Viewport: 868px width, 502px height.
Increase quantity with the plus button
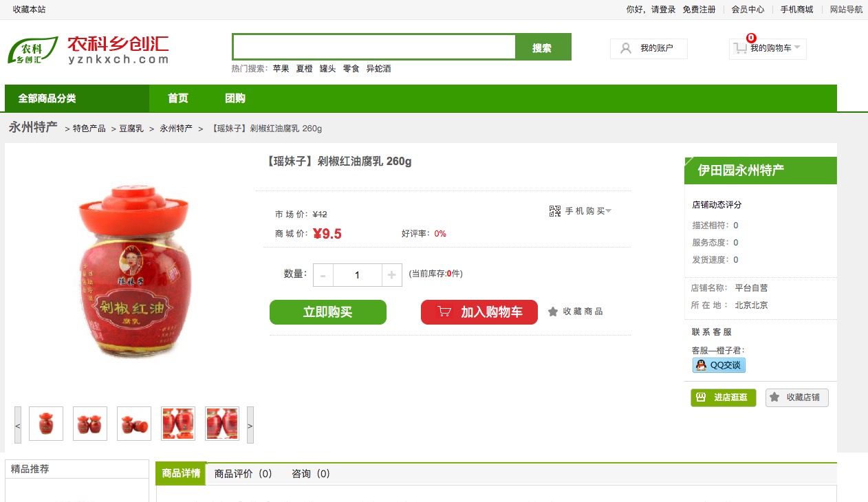[391, 275]
